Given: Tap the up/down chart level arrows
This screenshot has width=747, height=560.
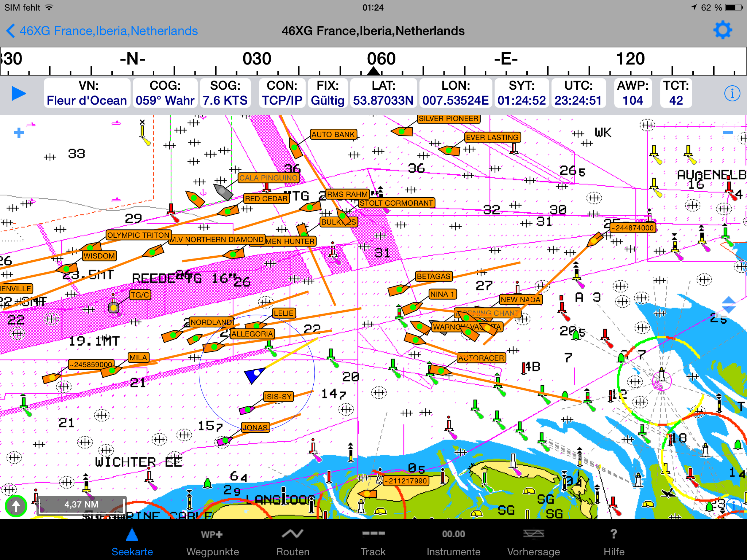Looking at the screenshot, I should pyautogui.click(x=728, y=305).
